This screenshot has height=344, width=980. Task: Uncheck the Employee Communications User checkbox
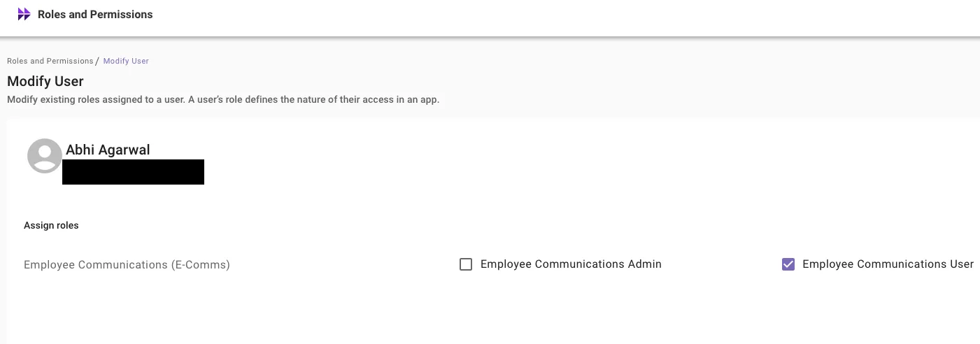click(788, 264)
